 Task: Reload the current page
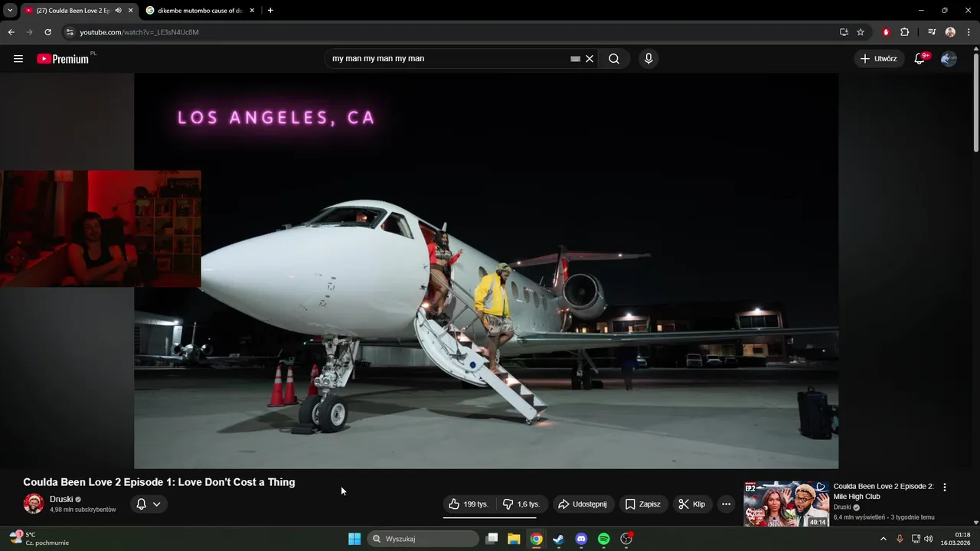tap(47, 32)
